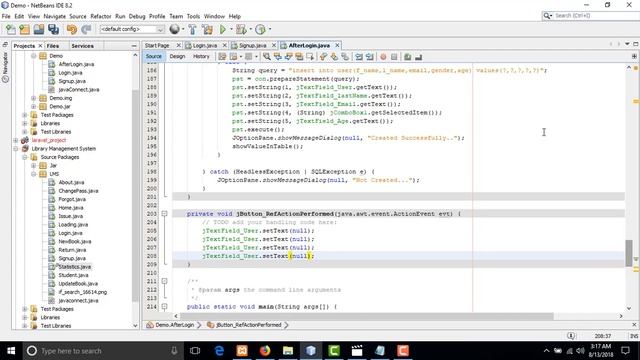The height and width of the screenshot is (360, 640).
Task: Open the Debug Project dropdown arrow
Action: tap(250, 29)
